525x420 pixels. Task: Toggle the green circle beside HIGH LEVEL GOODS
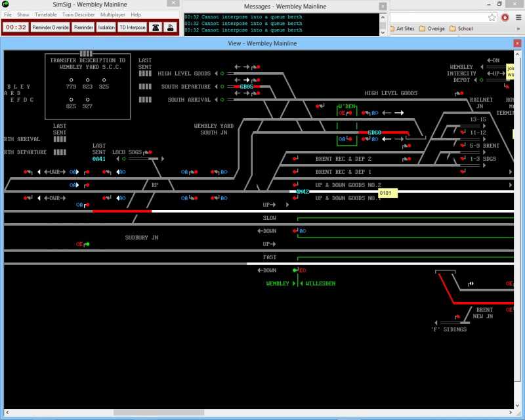222,73
